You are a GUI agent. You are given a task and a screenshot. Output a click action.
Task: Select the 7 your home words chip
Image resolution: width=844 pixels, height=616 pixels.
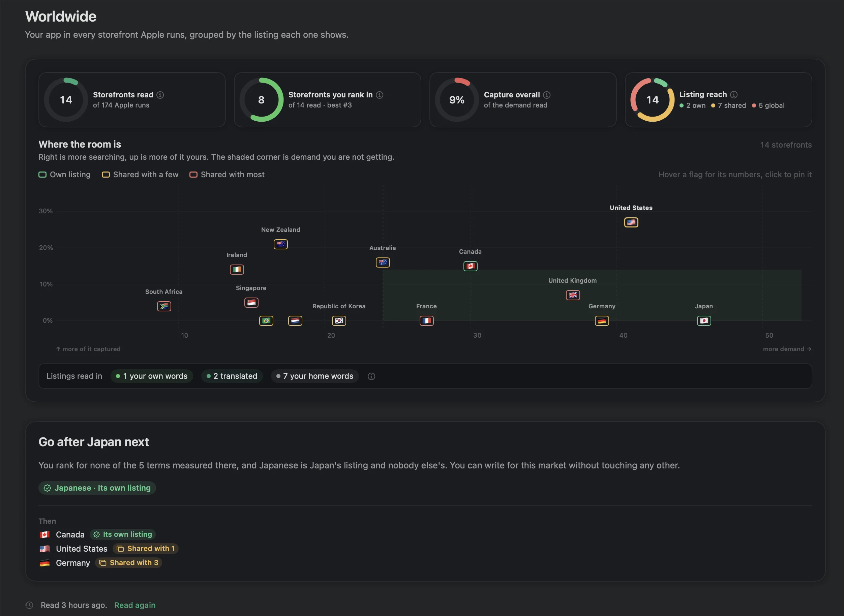tap(315, 376)
